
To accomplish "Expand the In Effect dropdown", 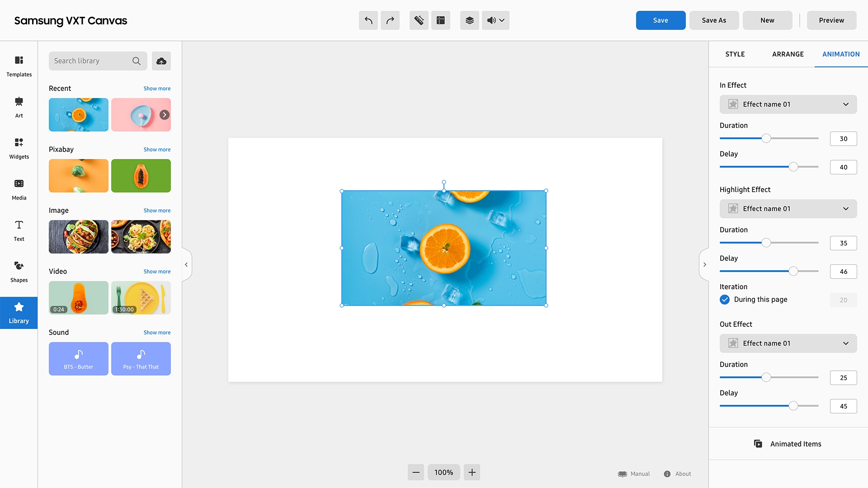I will click(788, 104).
